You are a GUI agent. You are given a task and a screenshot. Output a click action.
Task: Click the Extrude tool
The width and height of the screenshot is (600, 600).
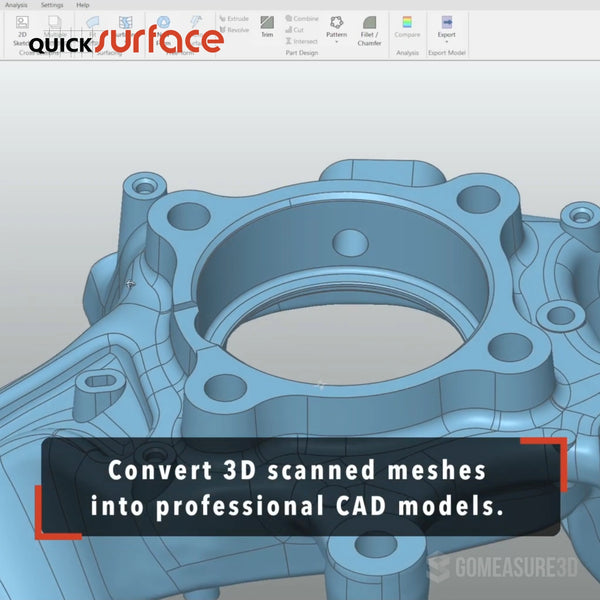(x=234, y=18)
